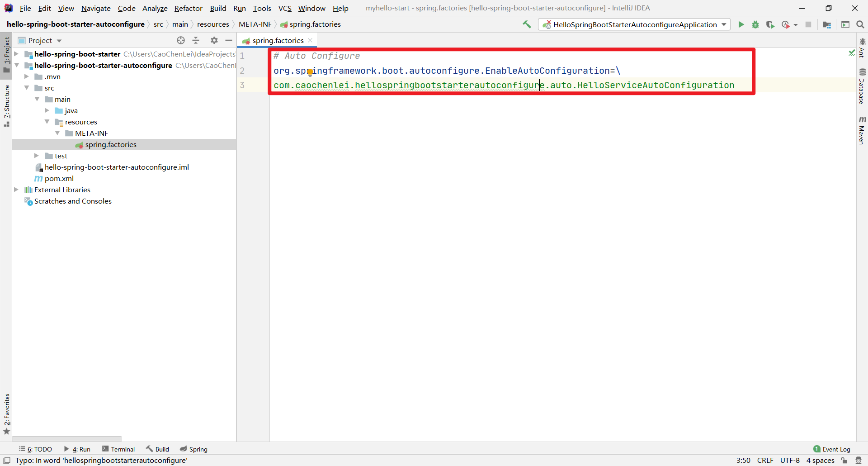Click the Project panel horizontal scrollbar
The width and height of the screenshot is (868, 466).
tap(66, 438)
